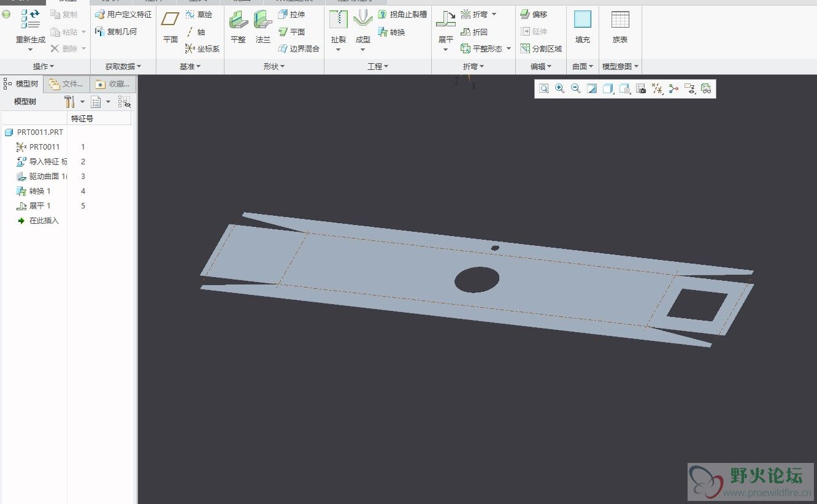Switch to the 收藏... favorites tab
This screenshot has width=817, height=504.
tap(113, 84)
